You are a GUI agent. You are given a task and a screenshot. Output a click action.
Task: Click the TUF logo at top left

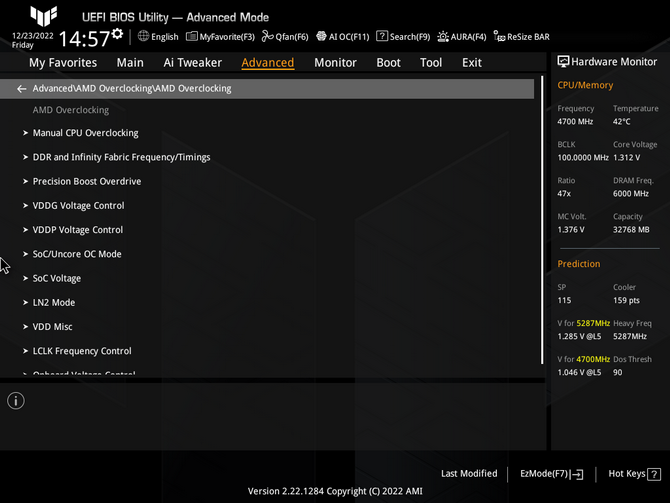pyautogui.click(x=44, y=16)
